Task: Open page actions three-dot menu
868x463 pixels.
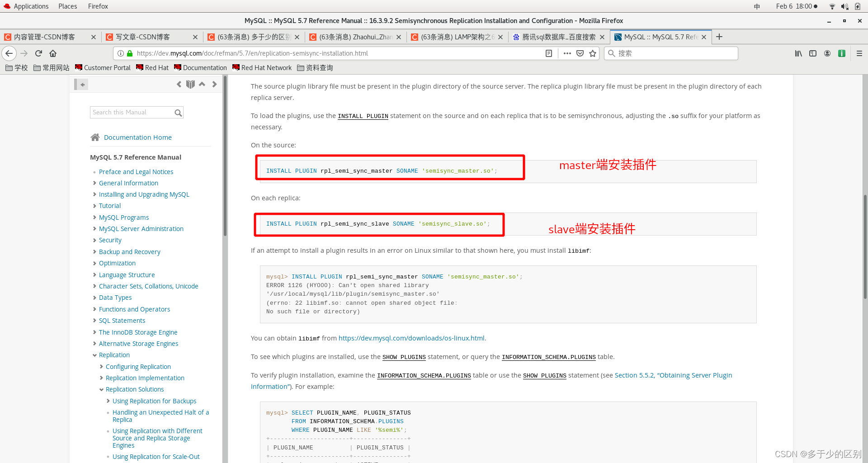Action: pos(567,53)
